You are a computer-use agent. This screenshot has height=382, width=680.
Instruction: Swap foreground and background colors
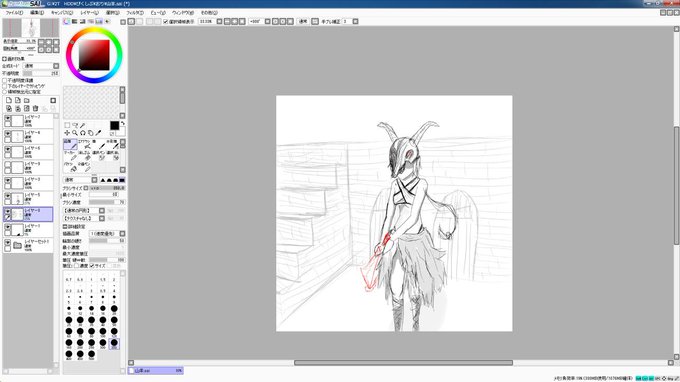coord(123,124)
